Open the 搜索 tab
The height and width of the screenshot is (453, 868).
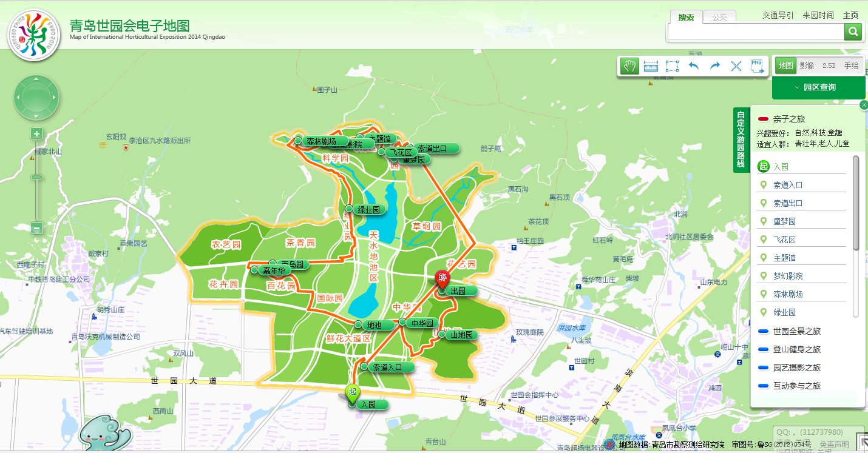687,17
